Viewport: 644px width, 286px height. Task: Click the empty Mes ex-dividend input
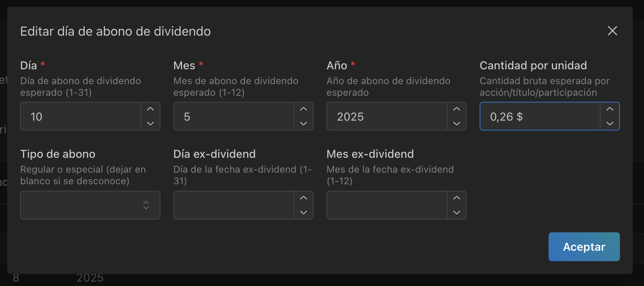point(387,205)
